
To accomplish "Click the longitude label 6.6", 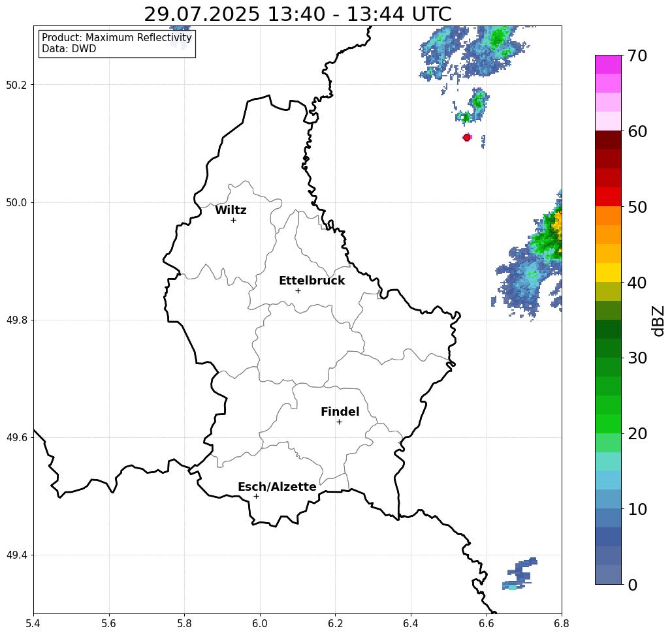I will pos(487,623).
